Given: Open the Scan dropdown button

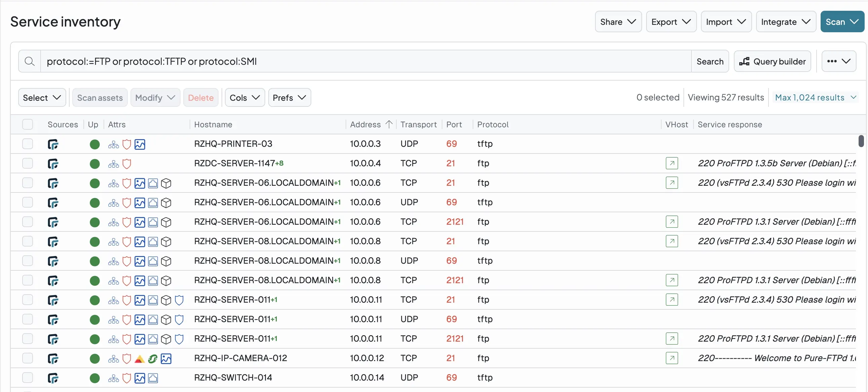Looking at the screenshot, I should pyautogui.click(x=842, y=21).
